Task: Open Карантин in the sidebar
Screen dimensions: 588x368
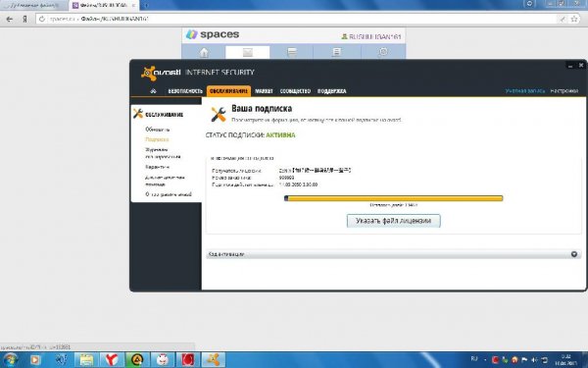Action: [x=157, y=167]
